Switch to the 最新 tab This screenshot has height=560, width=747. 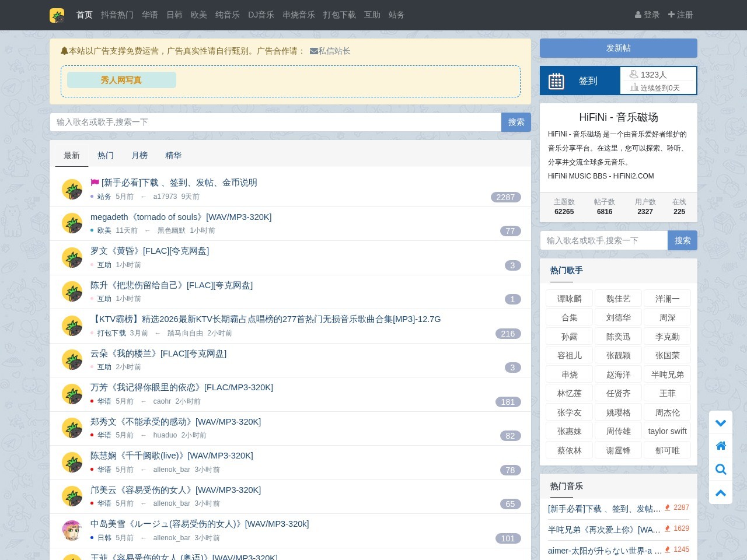[72, 156]
